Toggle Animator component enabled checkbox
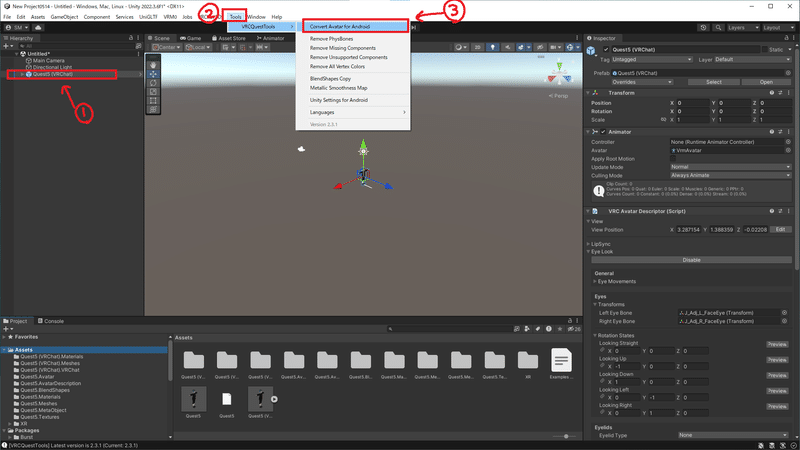800x450 pixels. [603, 132]
